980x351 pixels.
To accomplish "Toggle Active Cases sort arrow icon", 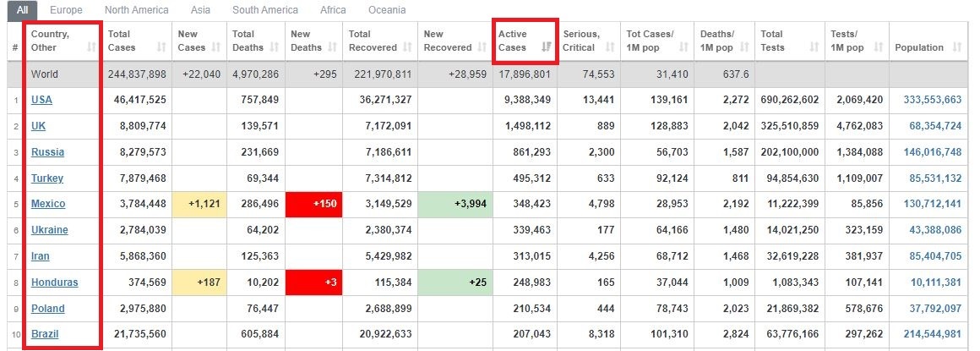I will pos(547,47).
